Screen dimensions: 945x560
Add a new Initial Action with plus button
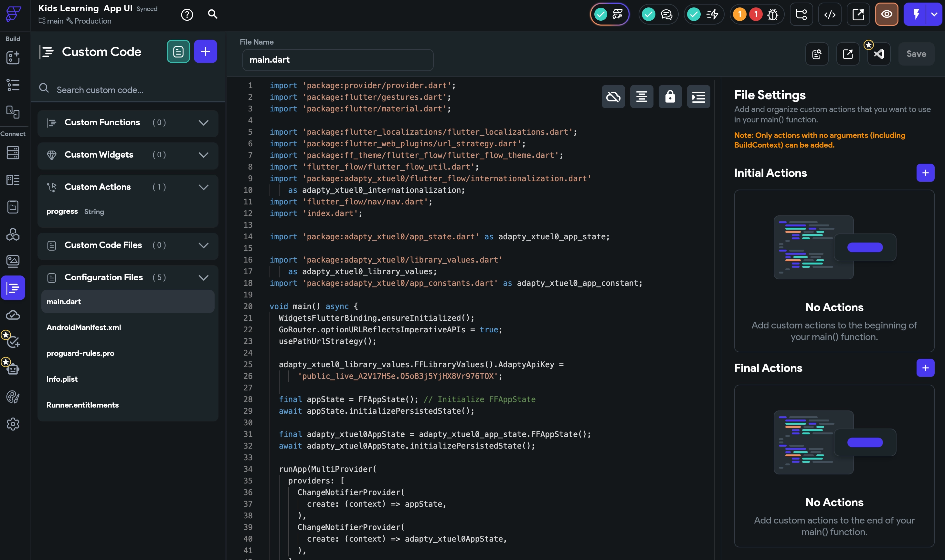(925, 172)
